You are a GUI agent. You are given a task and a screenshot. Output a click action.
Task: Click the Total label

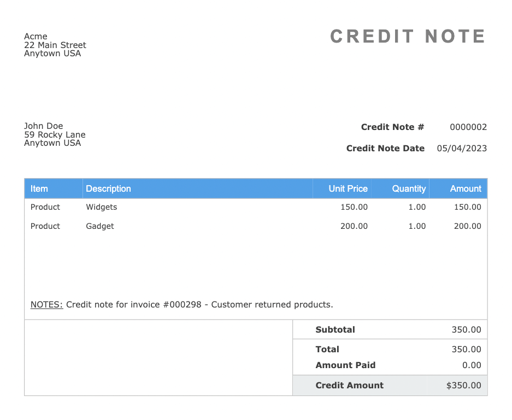pyautogui.click(x=327, y=350)
